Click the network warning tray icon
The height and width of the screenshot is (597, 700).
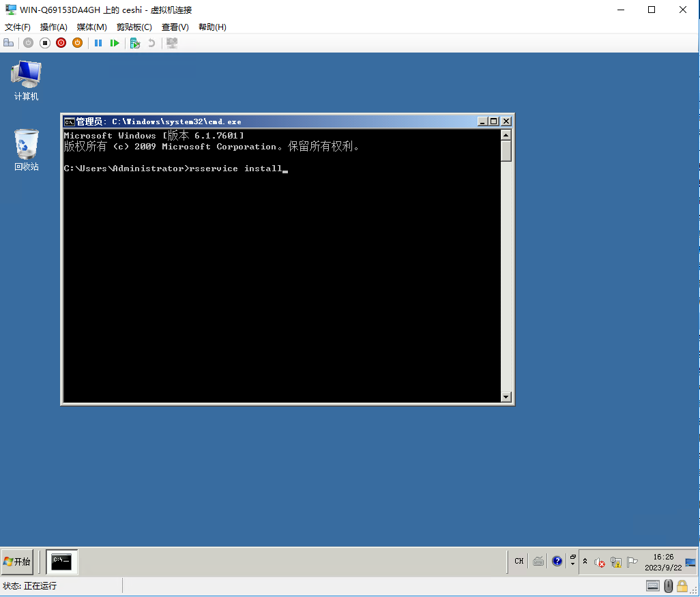pyautogui.click(x=616, y=562)
